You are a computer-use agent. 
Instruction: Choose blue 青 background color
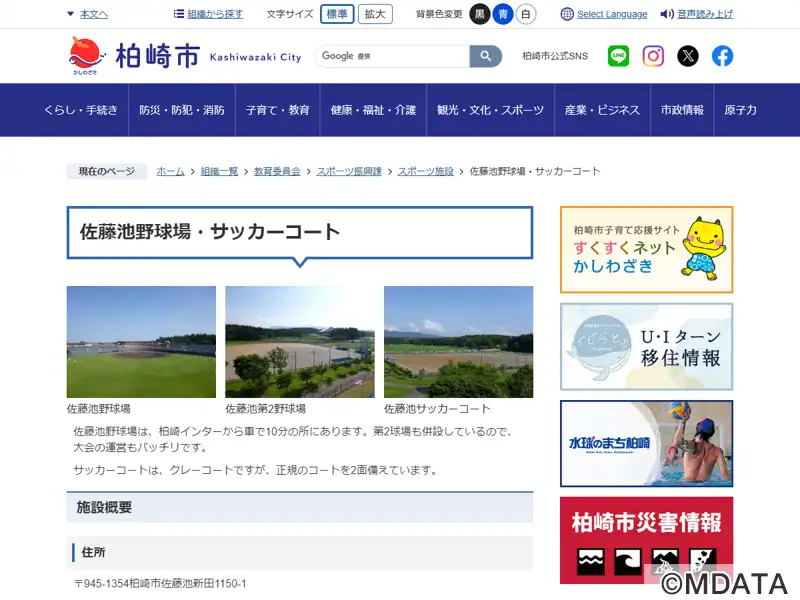point(503,14)
